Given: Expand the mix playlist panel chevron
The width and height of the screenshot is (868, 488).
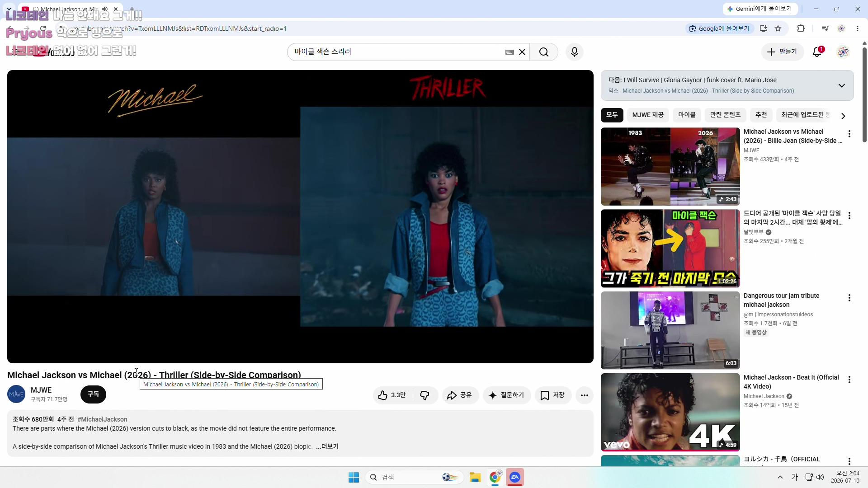Looking at the screenshot, I should click(x=842, y=85).
